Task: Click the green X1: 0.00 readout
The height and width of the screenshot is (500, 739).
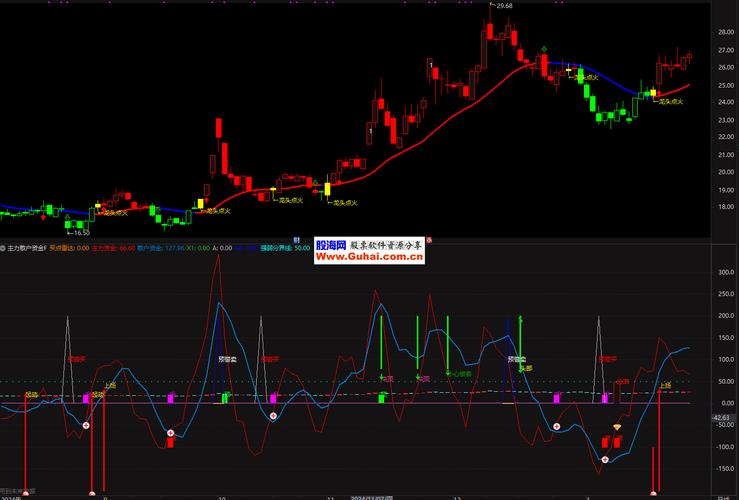Action: [198, 248]
